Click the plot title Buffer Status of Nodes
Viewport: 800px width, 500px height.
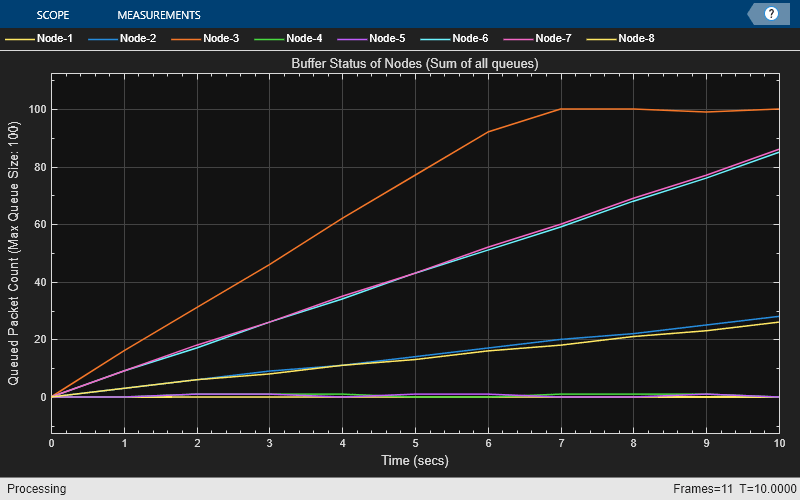coord(415,64)
